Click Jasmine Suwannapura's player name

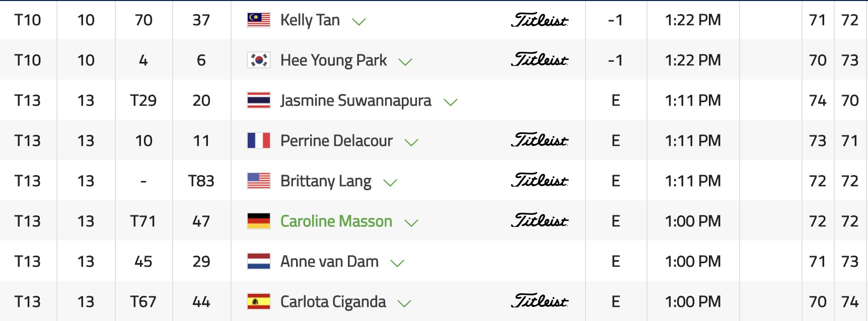[355, 100]
